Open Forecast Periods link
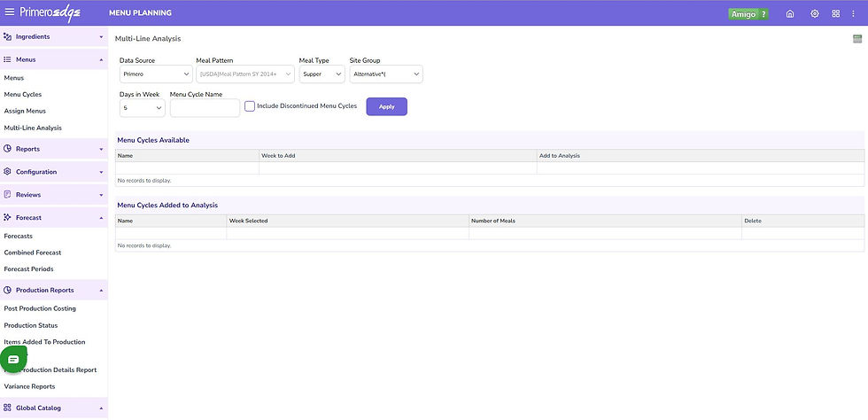 [28, 269]
